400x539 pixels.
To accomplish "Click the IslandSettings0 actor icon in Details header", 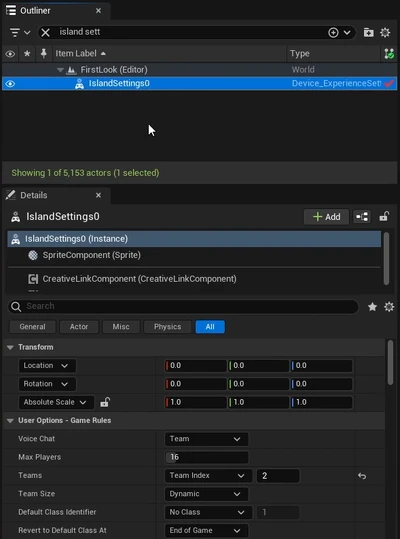I will [15, 217].
